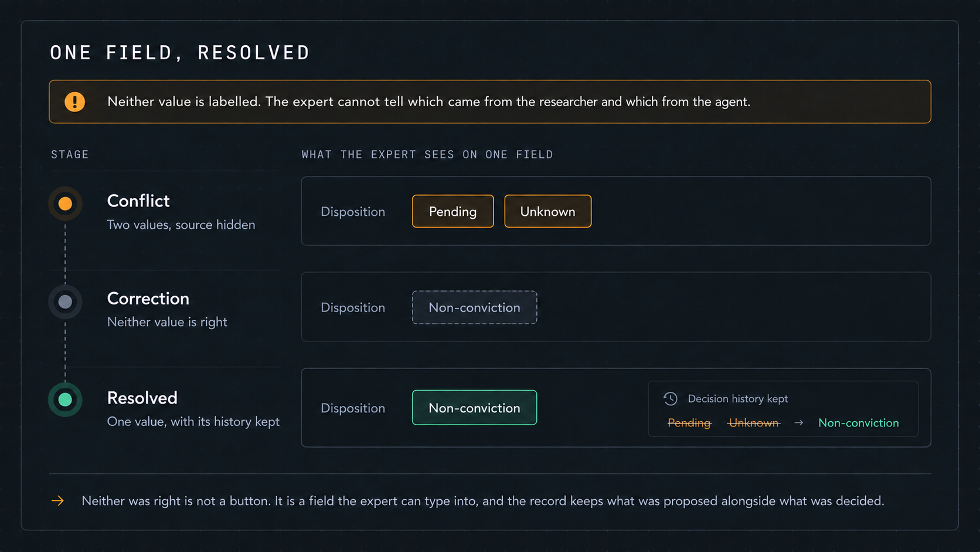Click the arrow between Unknown and Non-conviction
This screenshot has height=552, width=980.
(x=798, y=423)
